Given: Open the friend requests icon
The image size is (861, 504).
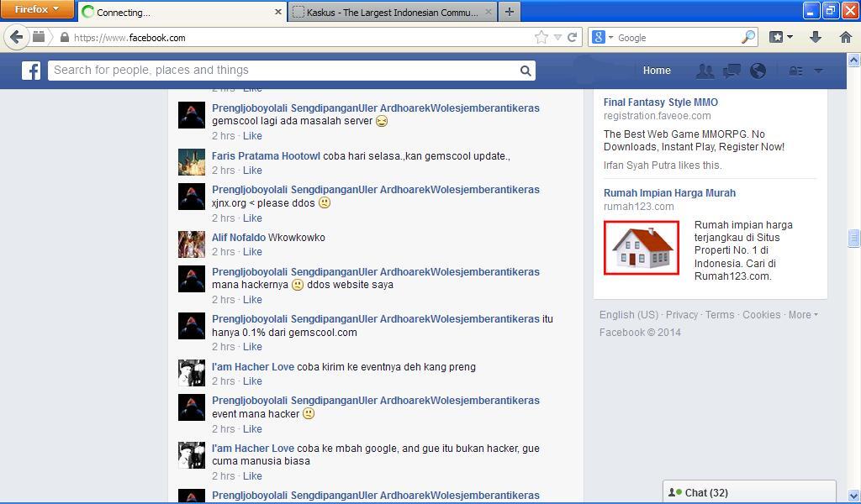Looking at the screenshot, I should click(705, 71).
